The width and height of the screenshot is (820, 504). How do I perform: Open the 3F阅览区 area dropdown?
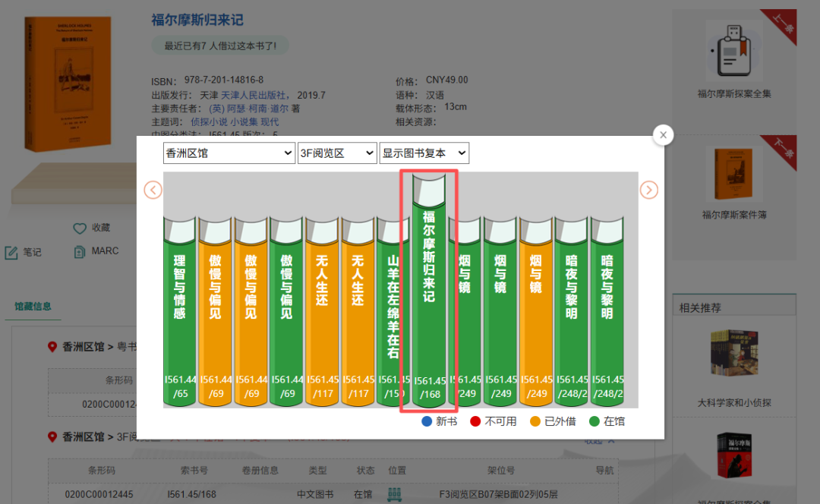coord(337,153)
